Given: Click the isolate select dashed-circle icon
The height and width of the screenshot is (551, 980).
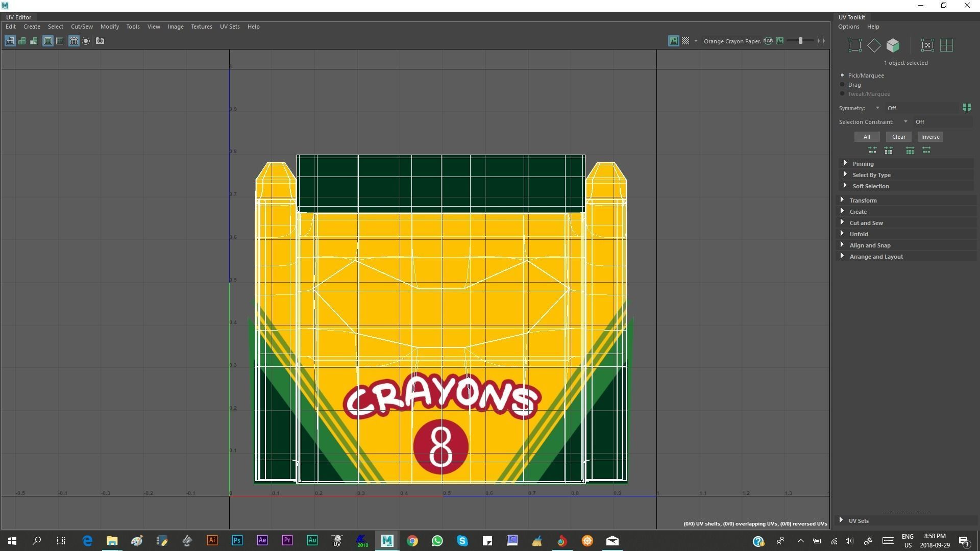Looking at the screenshot, I should 86,41.
